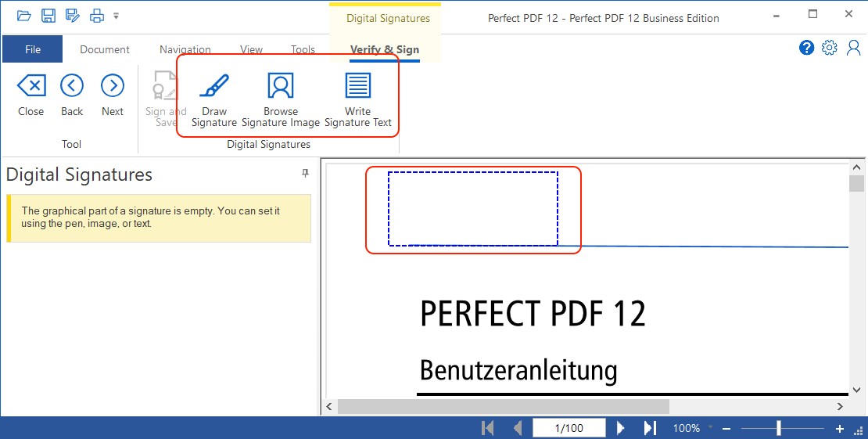
Task: Open help via question mark icon
Action: click(x=806, y=49)
